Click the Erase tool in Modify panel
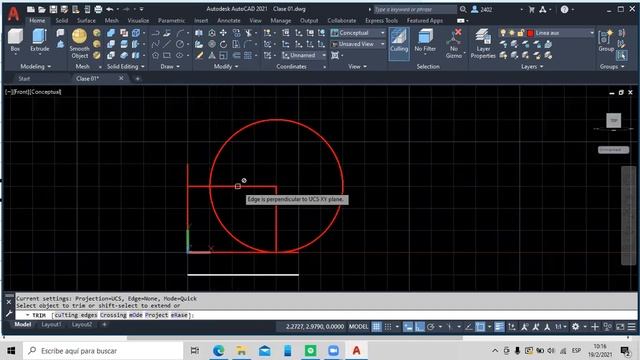This screenshot has height=360, width=640. click(199, 55)
